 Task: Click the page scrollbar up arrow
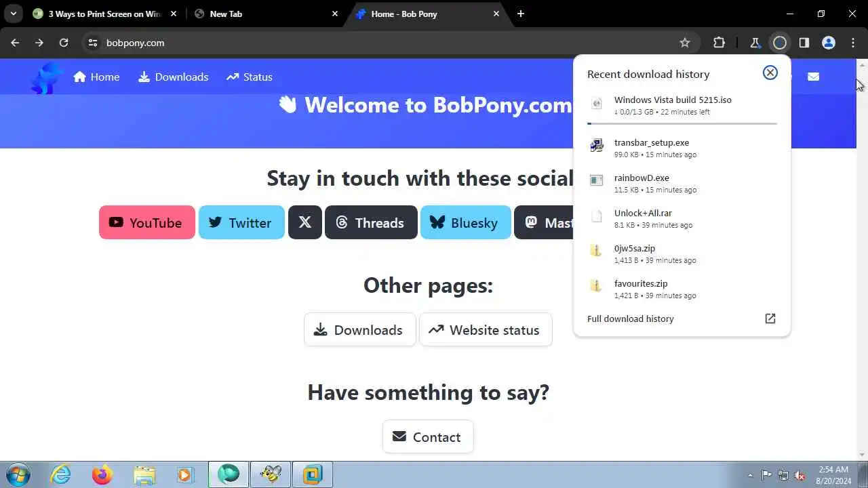[x=862, y=64]
